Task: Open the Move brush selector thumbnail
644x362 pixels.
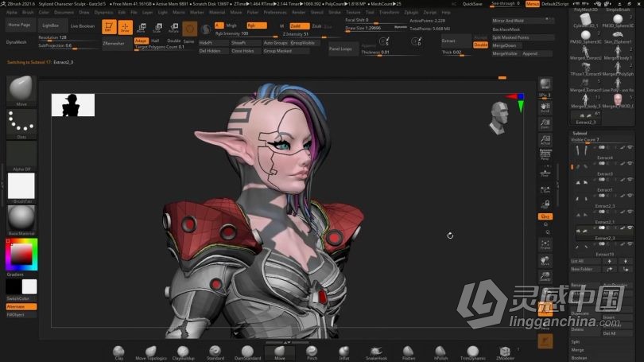Action: pos(21,91)
